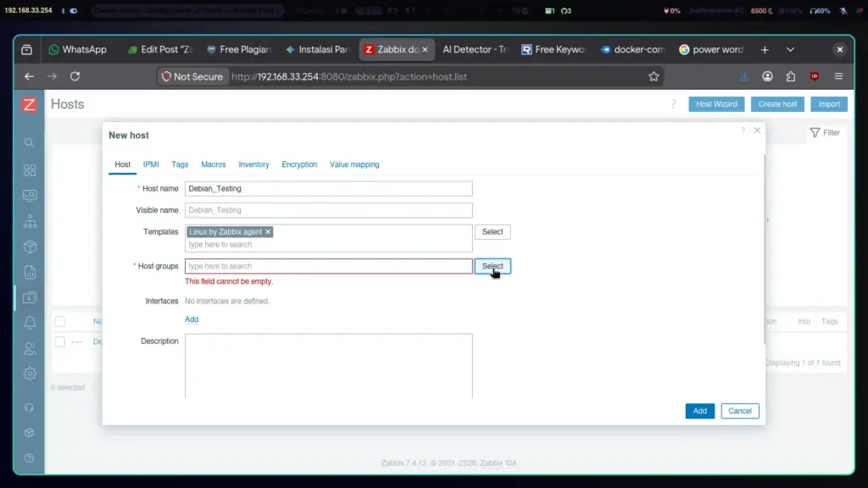Switch to the Tags tab
Image resolution: width=868 pixels, height=488 pixels.
point(180,164)
